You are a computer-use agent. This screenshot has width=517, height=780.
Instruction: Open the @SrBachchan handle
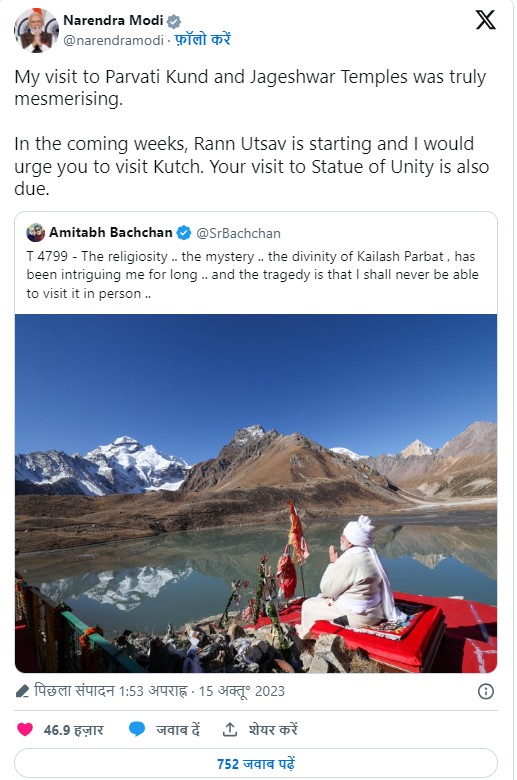pos(238,233)
